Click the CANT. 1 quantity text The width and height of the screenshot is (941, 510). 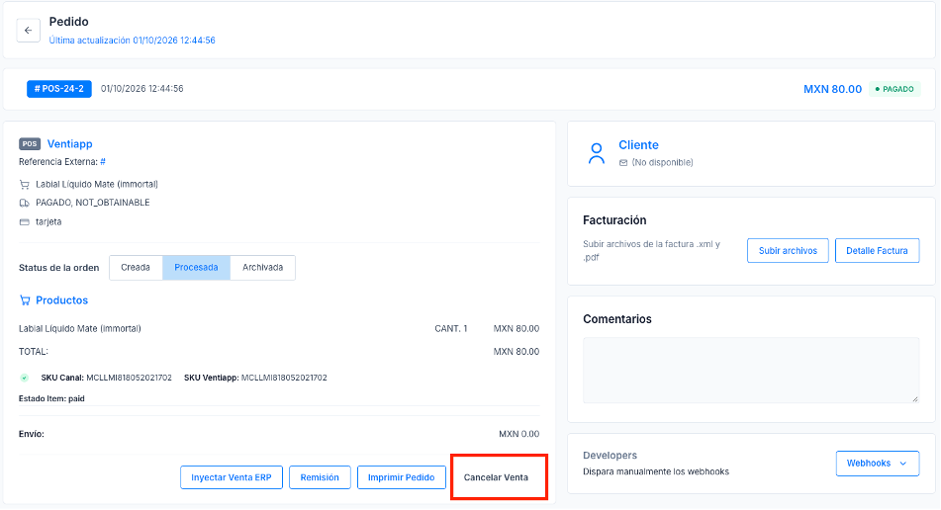click(451, 329)
